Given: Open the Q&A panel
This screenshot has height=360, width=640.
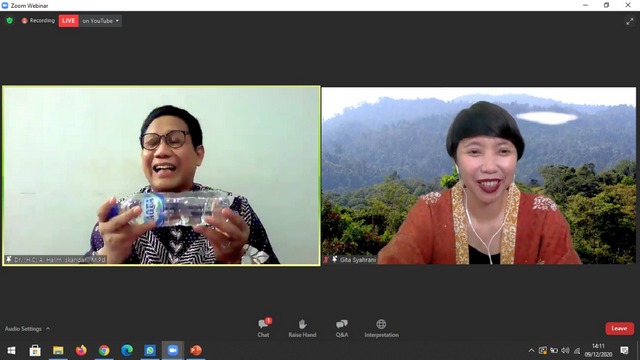Looking at the screenshot, I should (342, 328).
